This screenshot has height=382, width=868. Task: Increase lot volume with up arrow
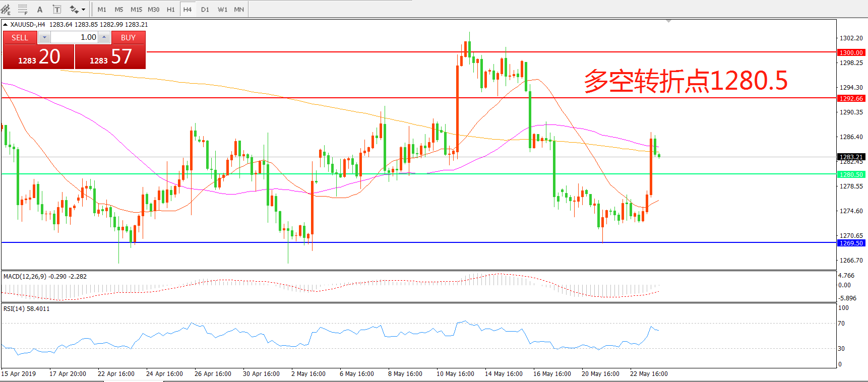click(x=104, y=37)
